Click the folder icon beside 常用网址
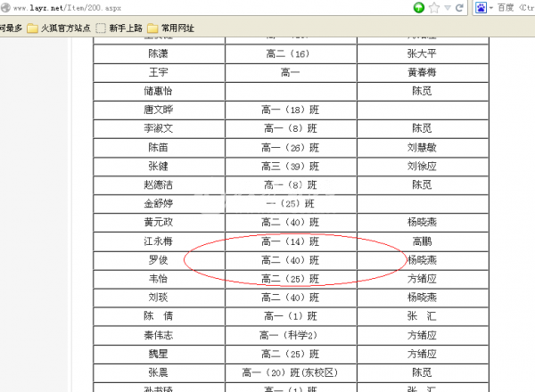This screenshot has width=535, height=392. [x=152, y=28]
